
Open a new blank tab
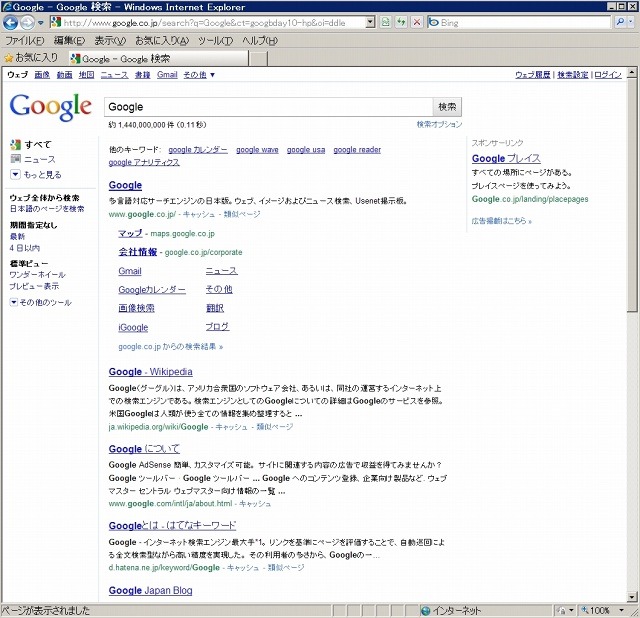point(258,59)
